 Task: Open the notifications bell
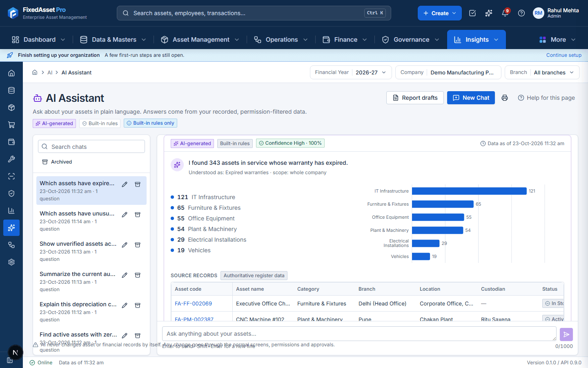pos(505,13)
